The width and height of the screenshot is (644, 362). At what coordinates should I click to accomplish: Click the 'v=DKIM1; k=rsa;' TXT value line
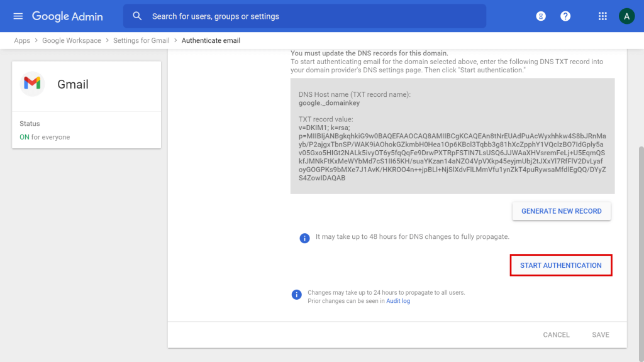click(x=324, y=128)
